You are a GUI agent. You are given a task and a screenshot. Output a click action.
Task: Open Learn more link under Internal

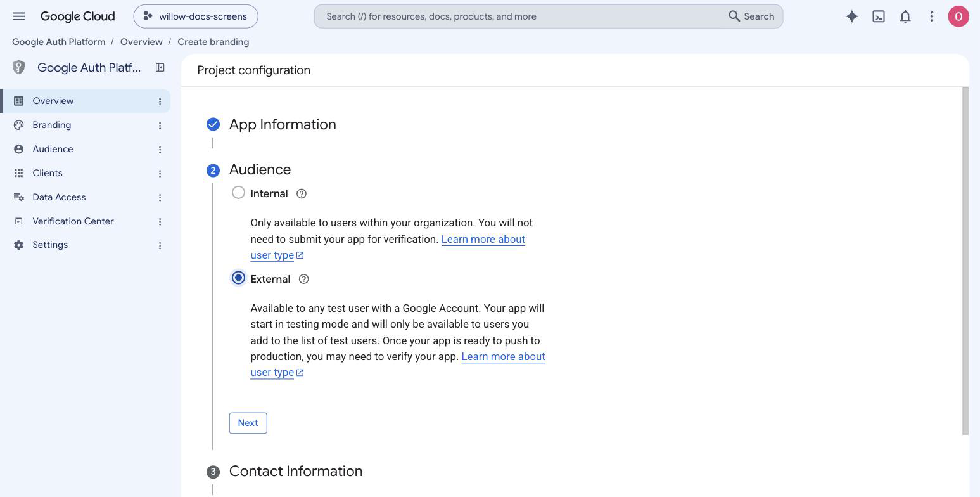(388, 247)
